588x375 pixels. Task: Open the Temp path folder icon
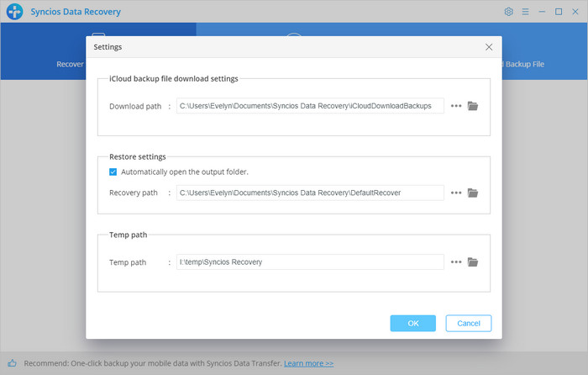point(473,261)
